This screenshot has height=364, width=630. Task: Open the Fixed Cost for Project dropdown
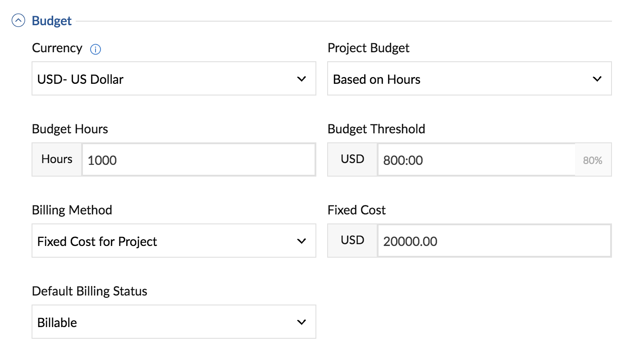point(174,241)
